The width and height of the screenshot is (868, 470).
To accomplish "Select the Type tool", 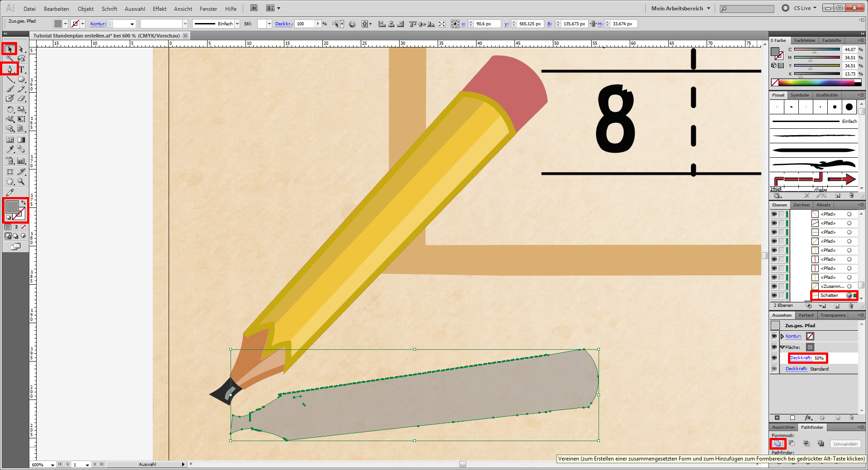I will click(21, 69).
